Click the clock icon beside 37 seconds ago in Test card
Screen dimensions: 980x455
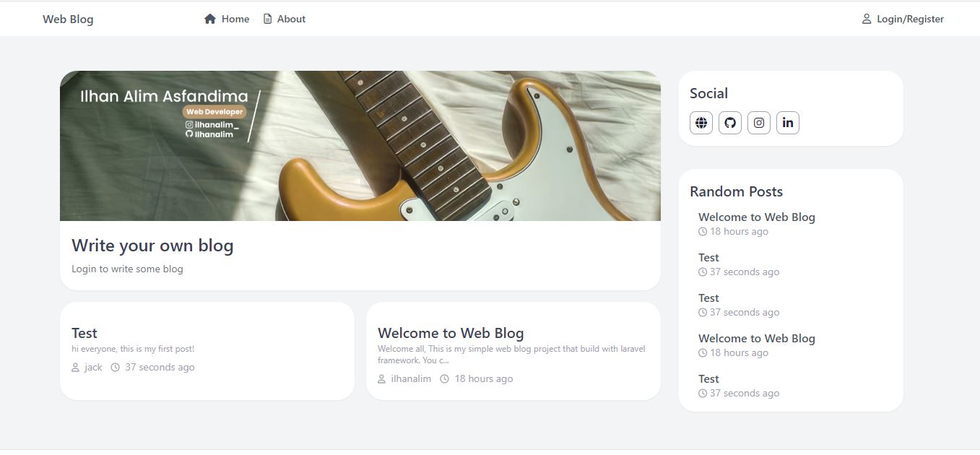[116, 368]
